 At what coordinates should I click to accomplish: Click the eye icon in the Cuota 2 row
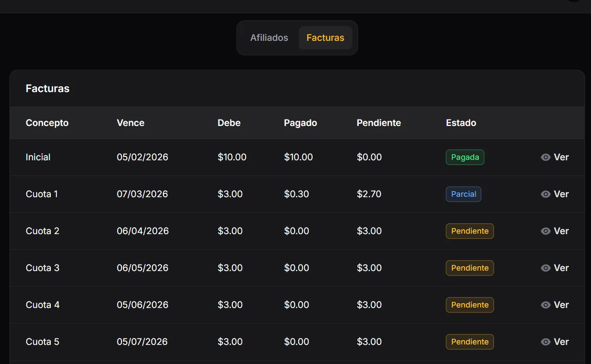tap(546, 231)
